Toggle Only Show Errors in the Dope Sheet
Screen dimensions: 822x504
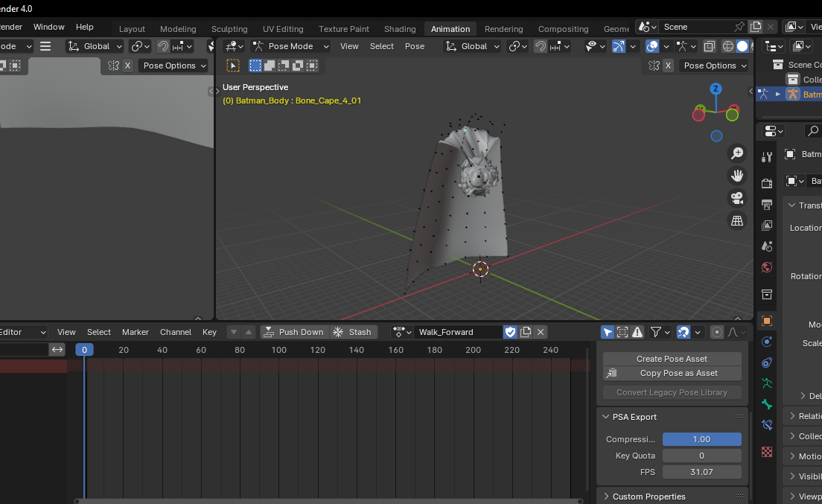tap(638, 333)
